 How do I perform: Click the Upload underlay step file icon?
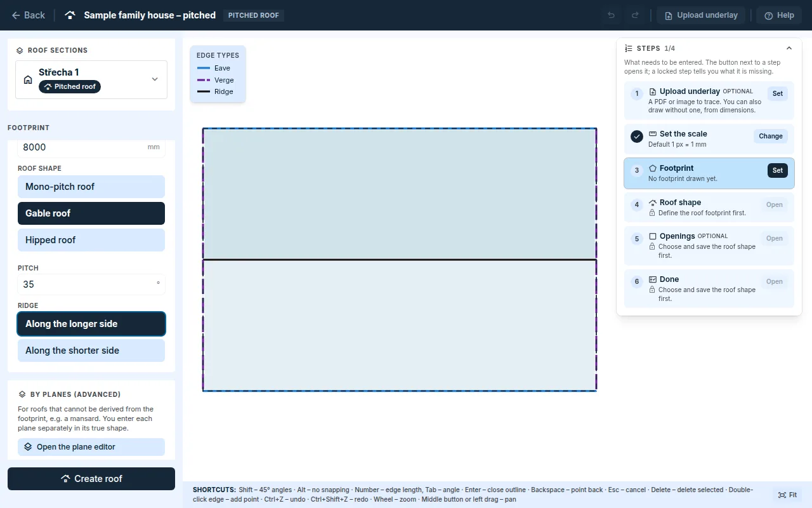point(653,91)
